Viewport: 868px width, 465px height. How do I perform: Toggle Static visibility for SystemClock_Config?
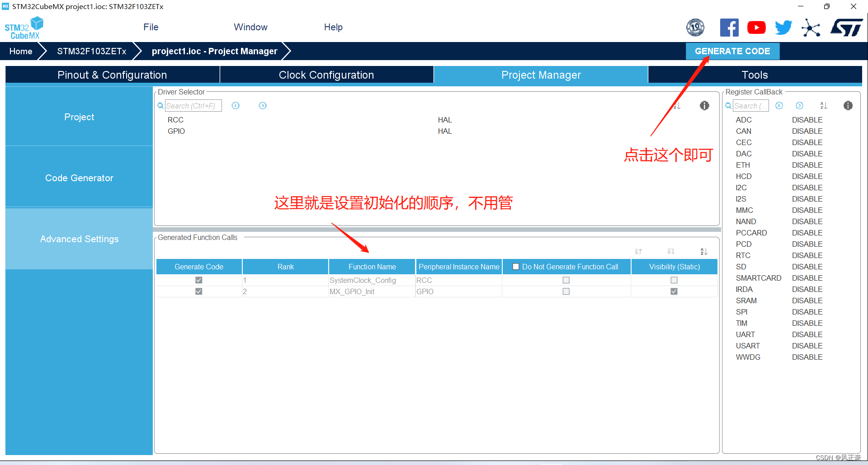(674, 280)
